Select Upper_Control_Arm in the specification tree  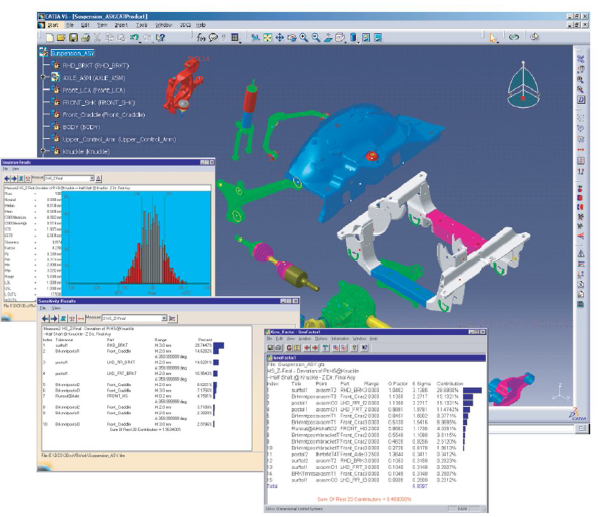[119, 139]
